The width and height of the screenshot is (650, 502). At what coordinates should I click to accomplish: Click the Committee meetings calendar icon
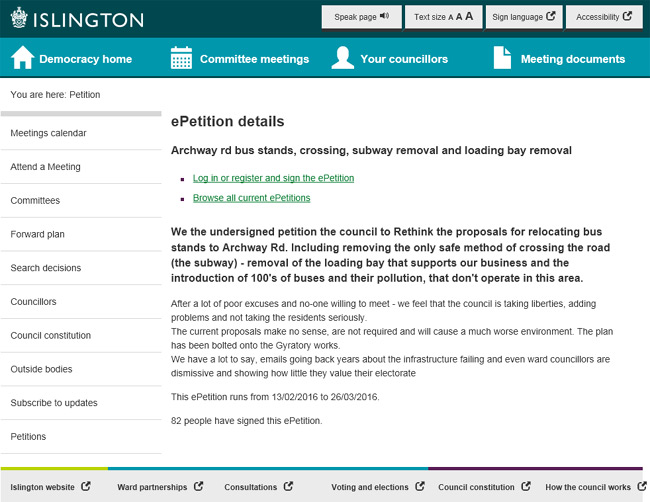coord(181,59)
